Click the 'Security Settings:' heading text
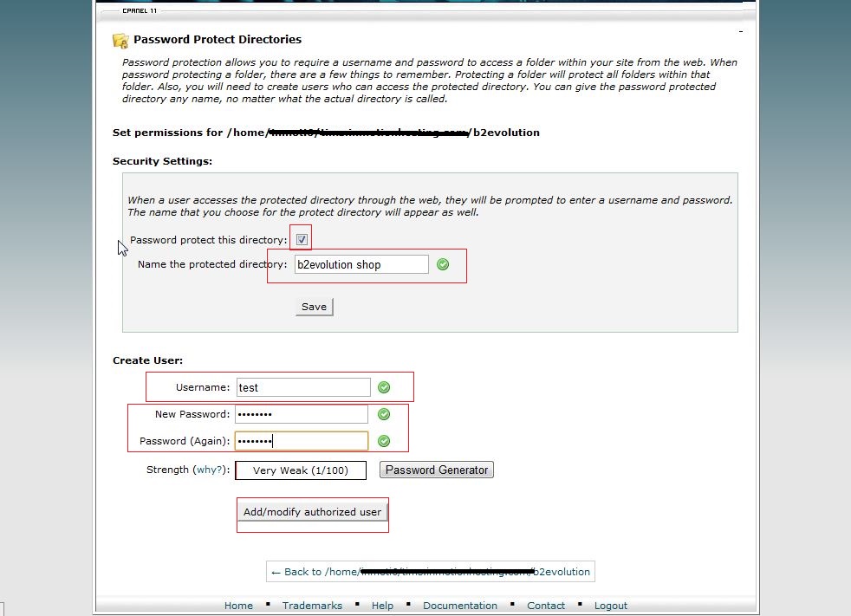Image resolution: width=851 pixels, height=616 pixels. pos(162,161)
